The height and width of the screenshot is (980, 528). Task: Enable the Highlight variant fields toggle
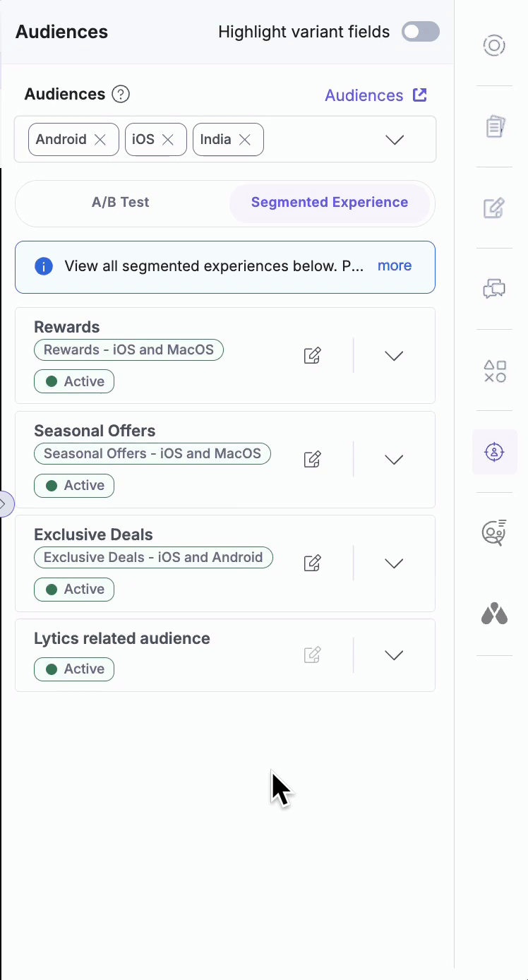click(x=420, y=32)
